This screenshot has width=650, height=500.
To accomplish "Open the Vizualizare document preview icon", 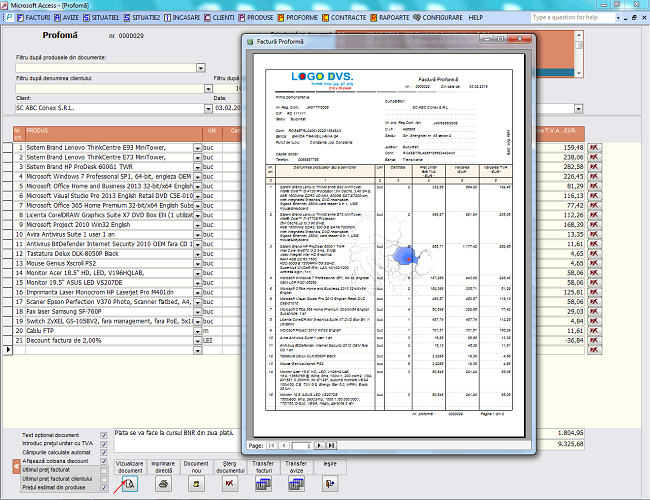I will click(130, 484).
